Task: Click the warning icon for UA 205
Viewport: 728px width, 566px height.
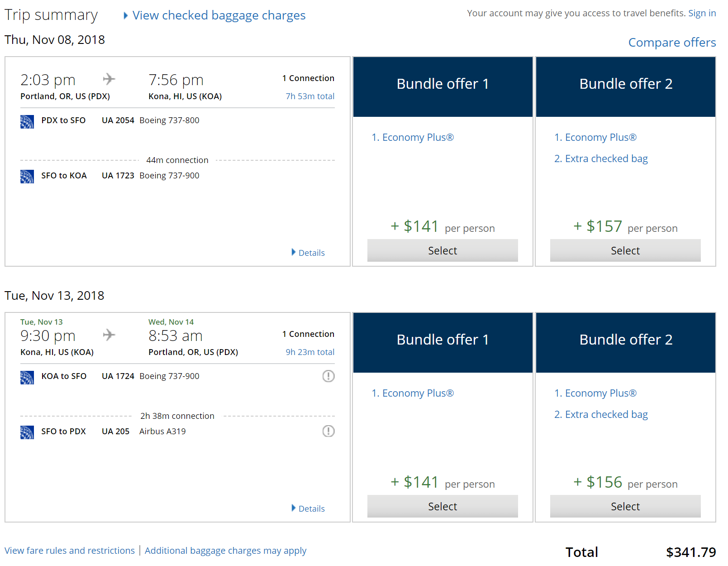Action: pos(328,432)
